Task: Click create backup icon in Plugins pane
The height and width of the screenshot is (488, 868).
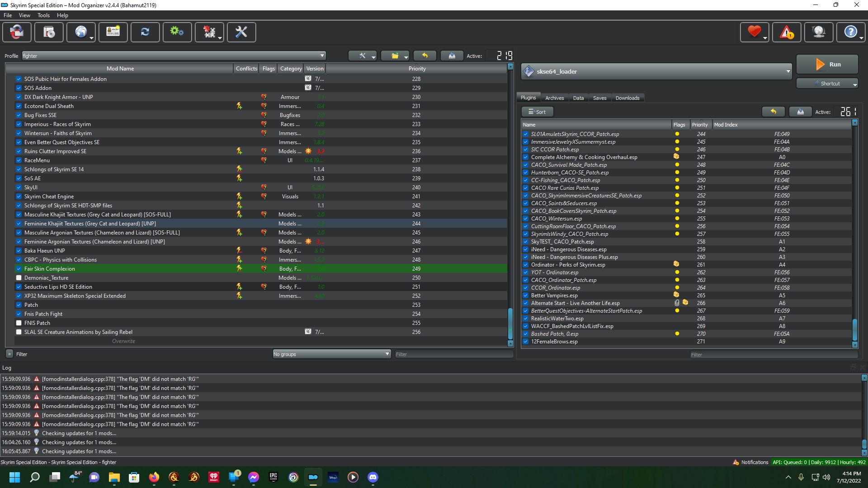Action: pyautogui.click(x=800, y=112)
